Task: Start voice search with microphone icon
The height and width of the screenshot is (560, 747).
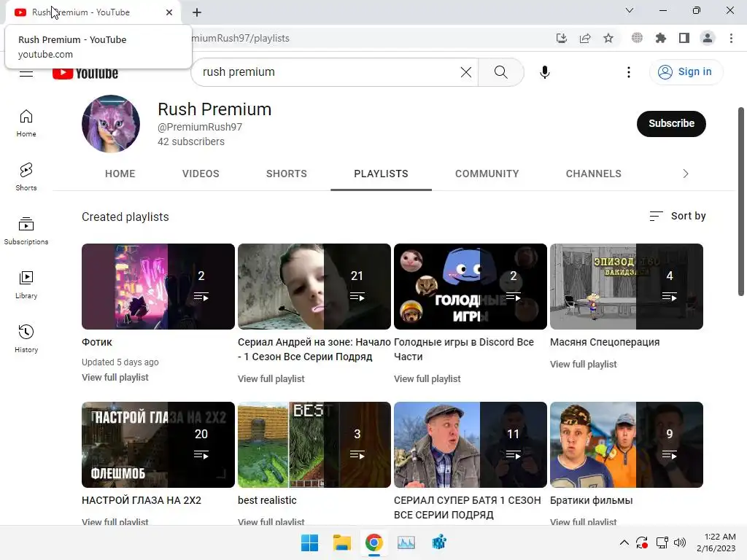Action: [544, 72]
